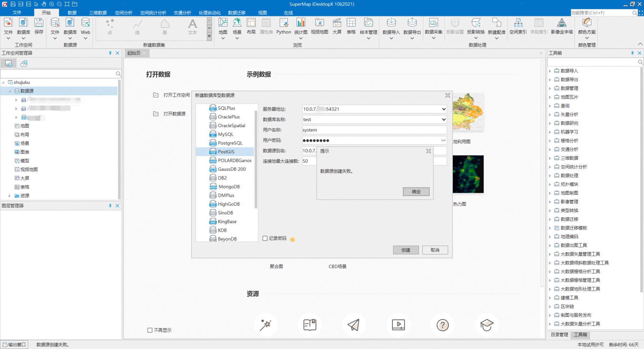The width and height of the screenshot is (644, 349).
Task: Toggle password visibility eye icon
Action: pyautogui.click(x=443, y=140)
